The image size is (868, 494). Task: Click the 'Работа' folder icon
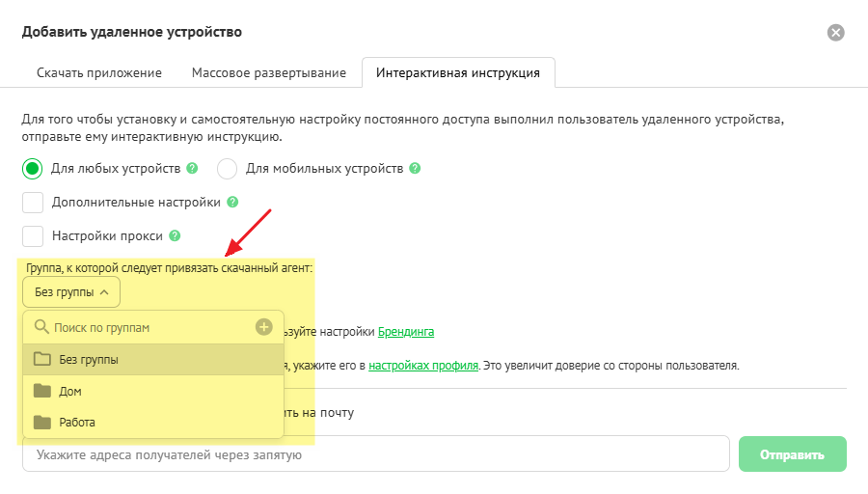pos(41,422)
